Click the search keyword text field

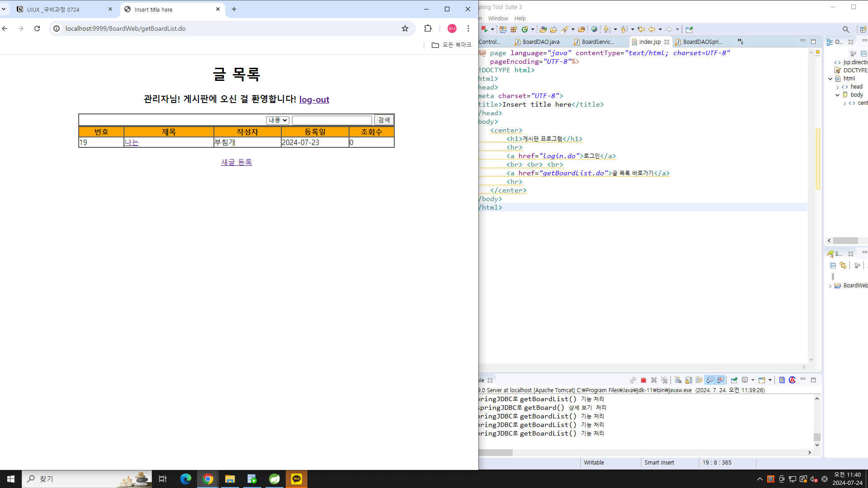(x=332, y=120)
